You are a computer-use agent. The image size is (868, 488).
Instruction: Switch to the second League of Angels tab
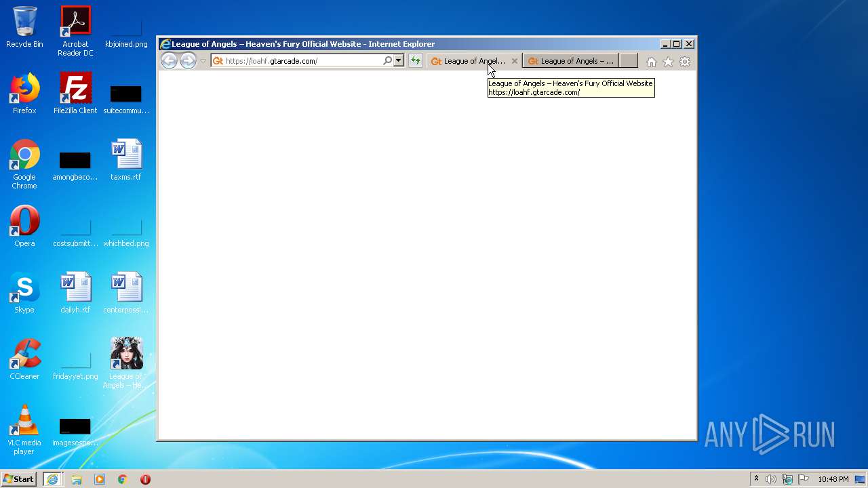[570, 61]
